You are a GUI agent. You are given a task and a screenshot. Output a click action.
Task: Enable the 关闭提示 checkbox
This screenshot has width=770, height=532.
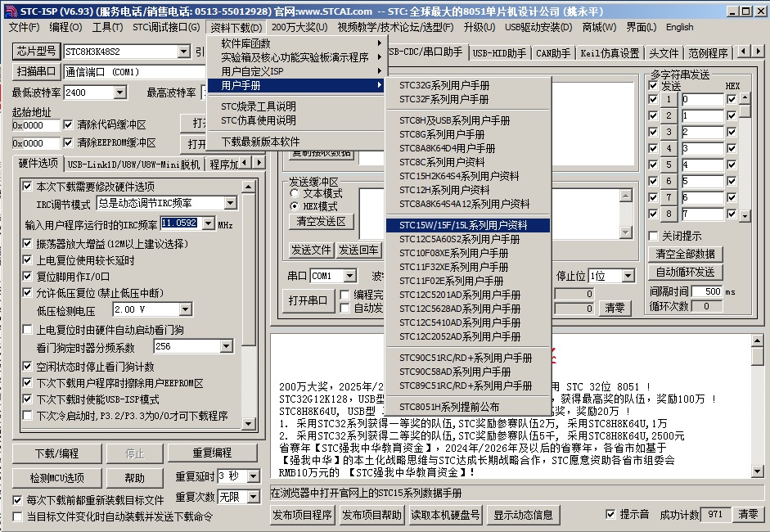653,236
